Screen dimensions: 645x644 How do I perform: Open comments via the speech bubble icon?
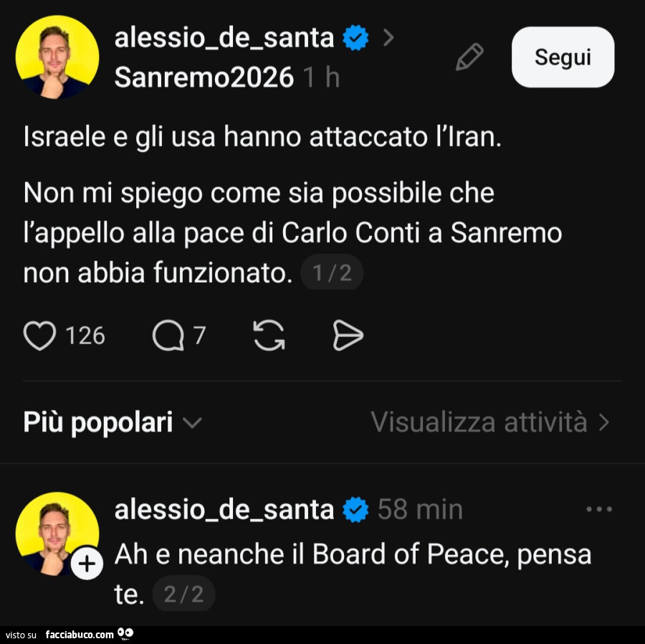168,336
